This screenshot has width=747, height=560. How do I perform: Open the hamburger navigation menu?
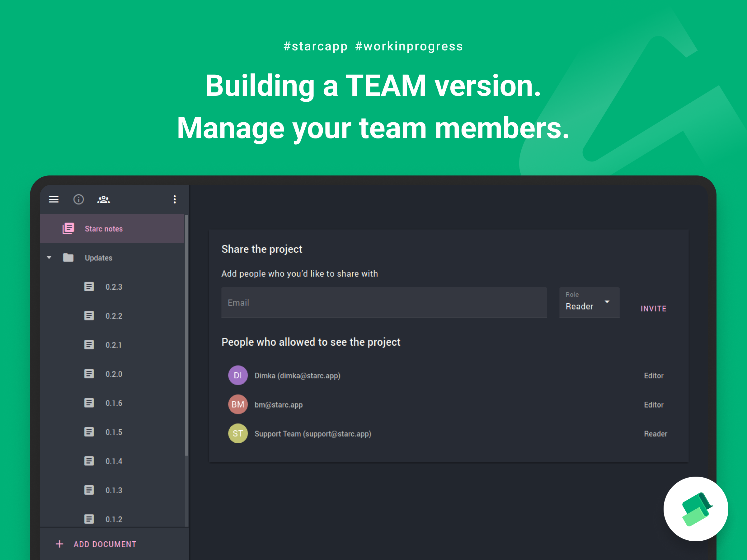54,199
